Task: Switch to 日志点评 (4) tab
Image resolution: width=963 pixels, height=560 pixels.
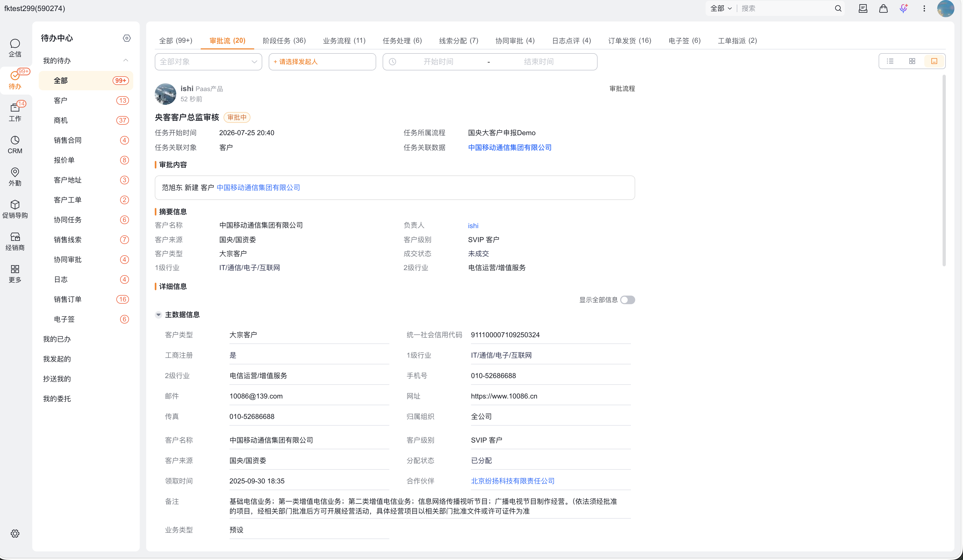Action: point(571,41)
